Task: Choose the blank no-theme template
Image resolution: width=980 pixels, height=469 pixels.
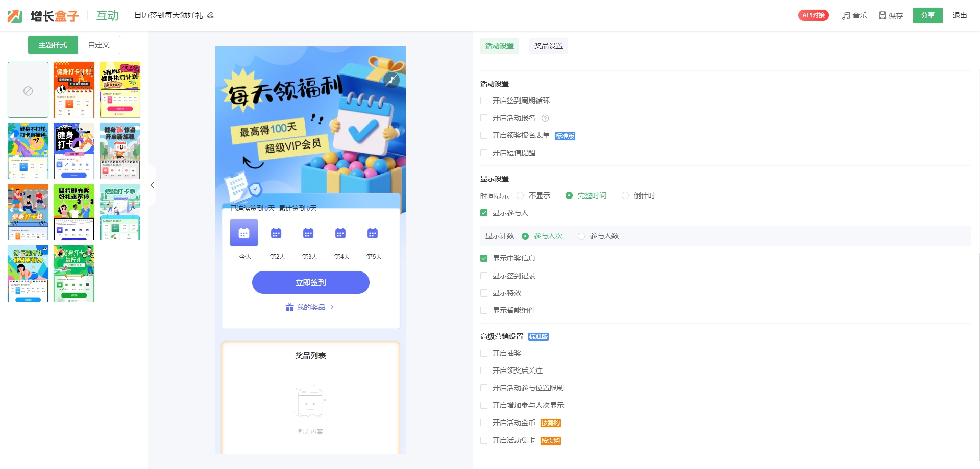Action: [28, 90]
